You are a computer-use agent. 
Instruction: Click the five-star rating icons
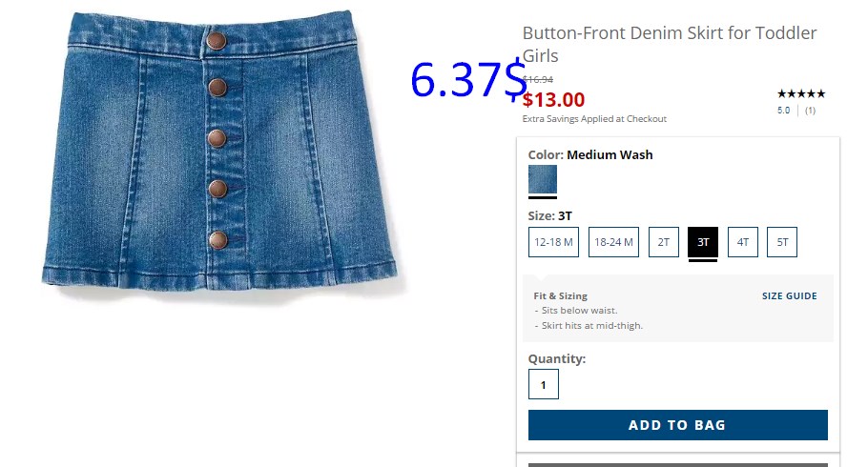tap(801, 93)
